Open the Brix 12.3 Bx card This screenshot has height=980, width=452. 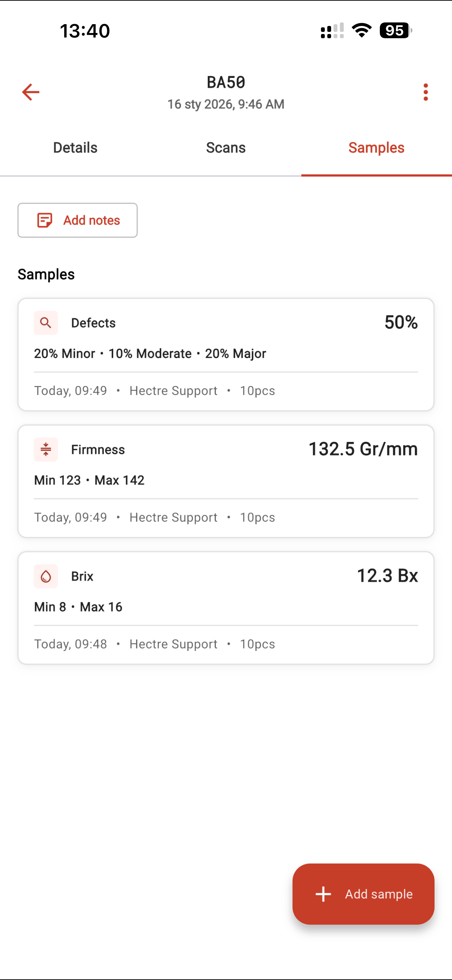226,608
